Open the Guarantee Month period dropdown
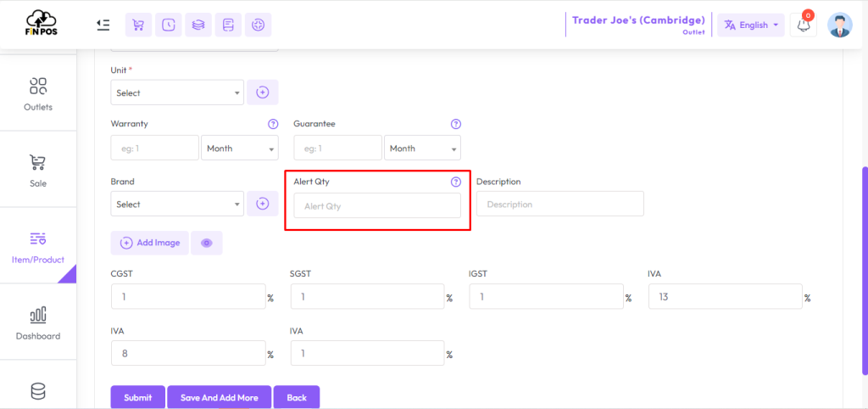The width and height of the screenshot is (868, 409). [x=422, y=148]
